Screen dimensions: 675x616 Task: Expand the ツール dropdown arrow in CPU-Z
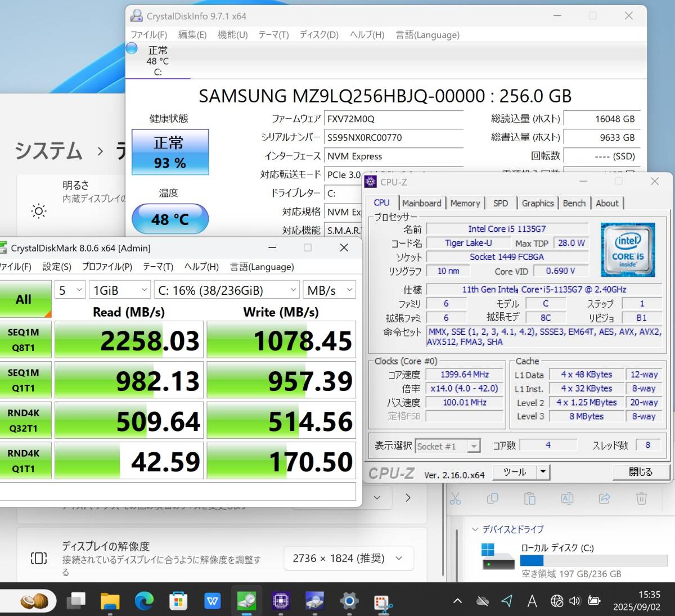543,472
